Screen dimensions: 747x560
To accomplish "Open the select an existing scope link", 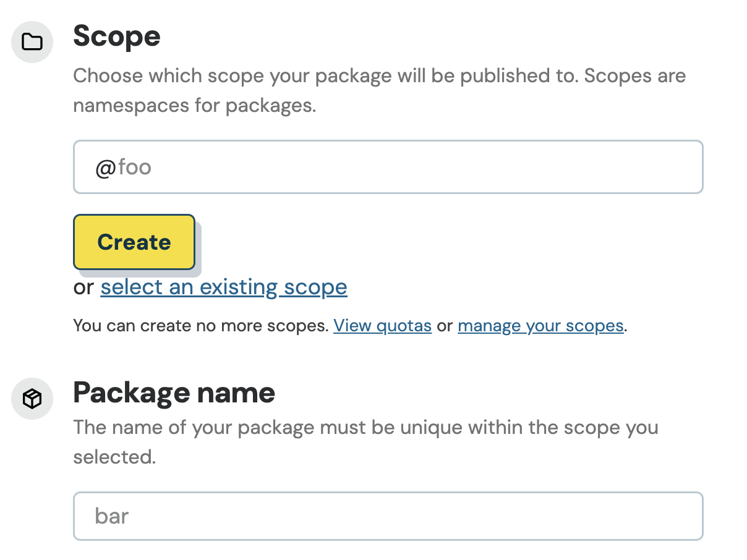I will point(223,287).
